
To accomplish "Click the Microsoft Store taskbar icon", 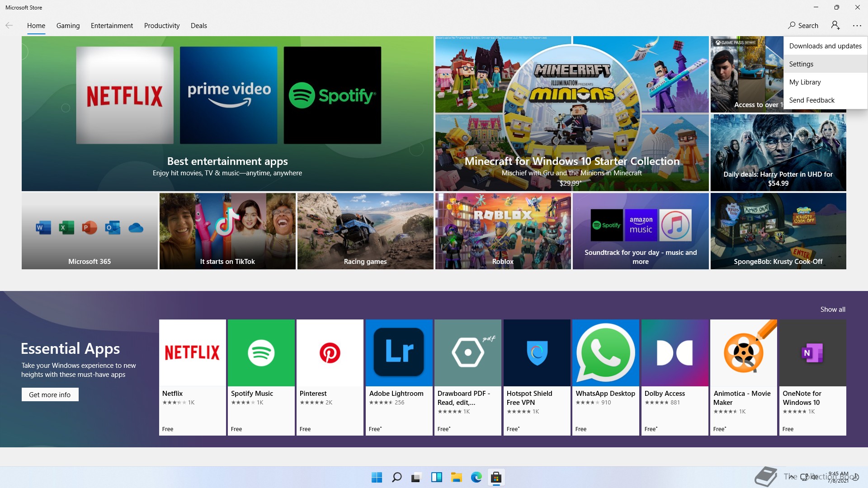I will click(496, 477).
